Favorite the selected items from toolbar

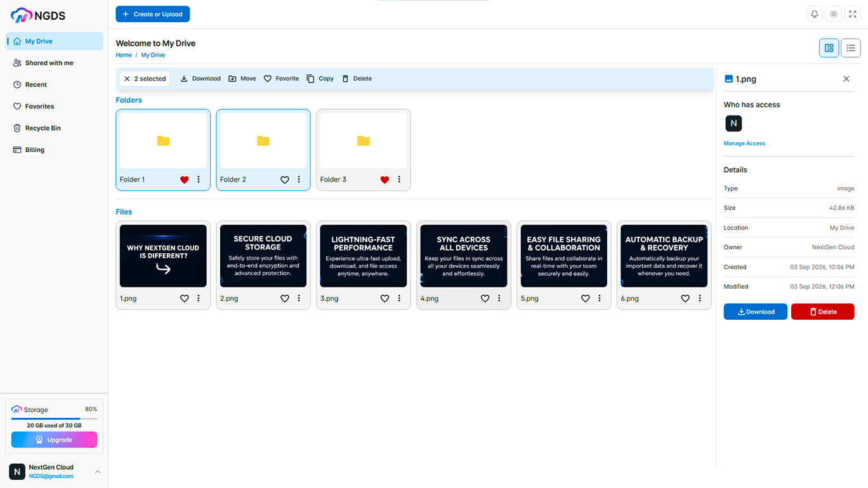coord(281,79)
